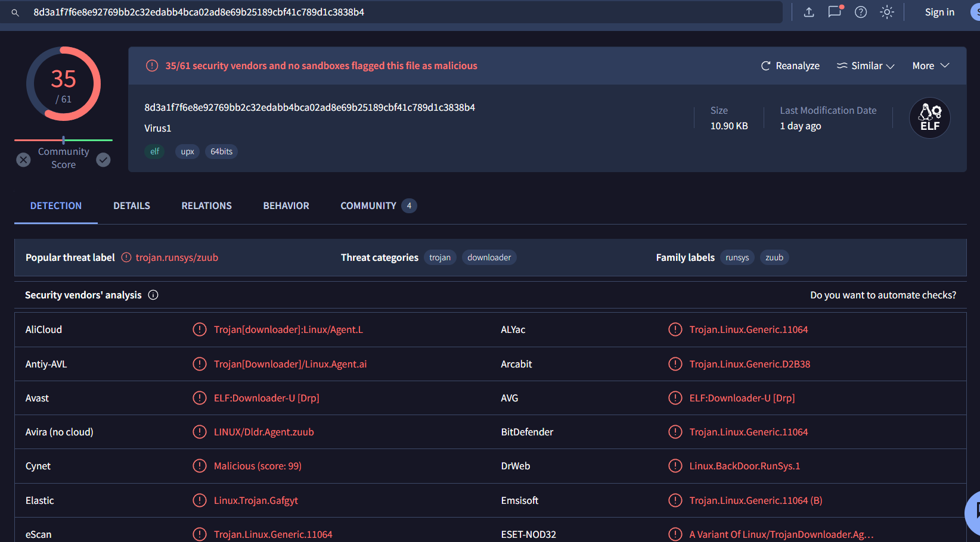
Task: Open the notifications comment icon
Action: point(835,12)
